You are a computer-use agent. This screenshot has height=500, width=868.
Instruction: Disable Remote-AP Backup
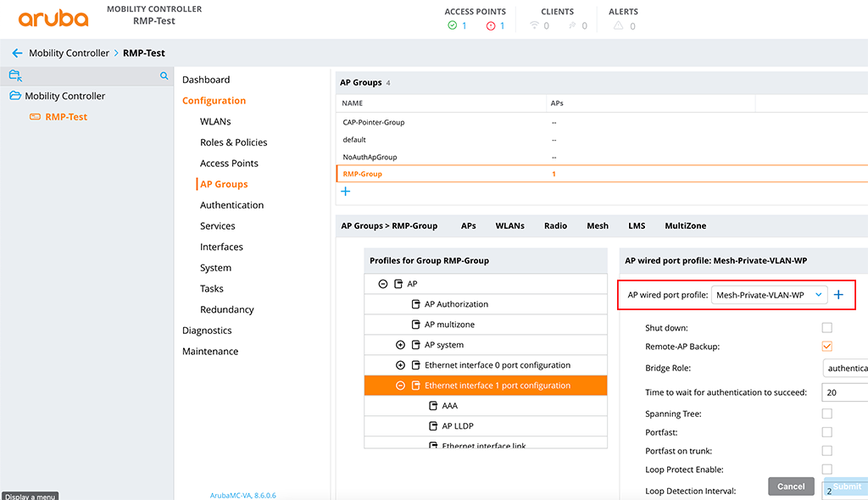826,346
